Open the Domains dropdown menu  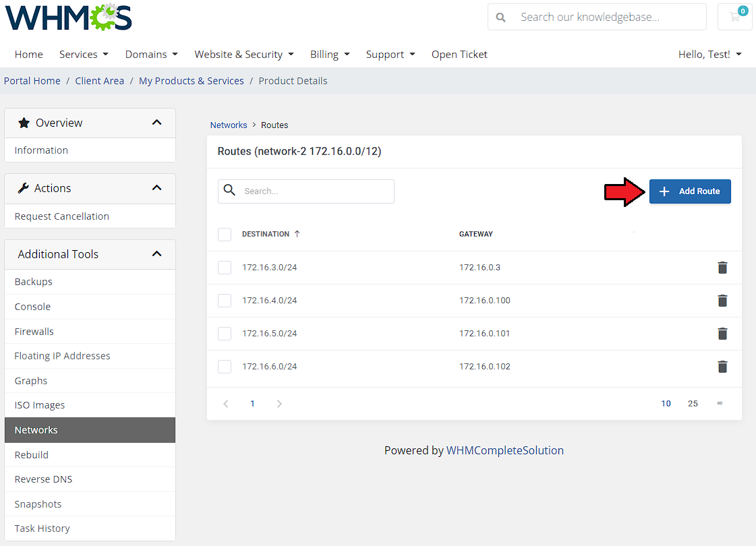point(151,55)
